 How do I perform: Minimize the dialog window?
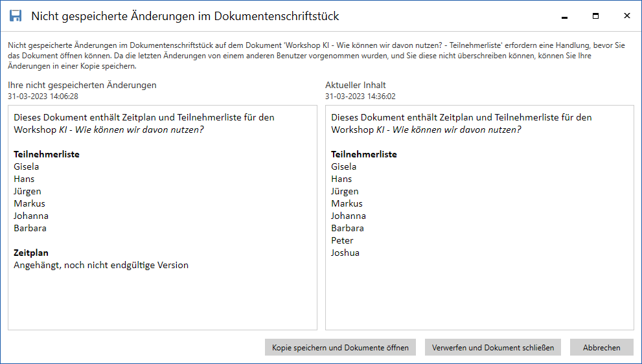[x=565, y=16]
